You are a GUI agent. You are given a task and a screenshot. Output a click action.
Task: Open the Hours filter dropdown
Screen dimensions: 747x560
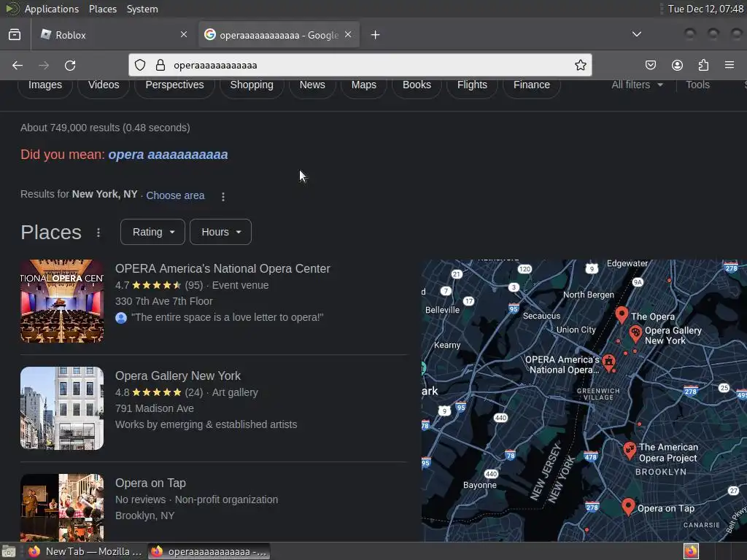[x=220, y=232]
